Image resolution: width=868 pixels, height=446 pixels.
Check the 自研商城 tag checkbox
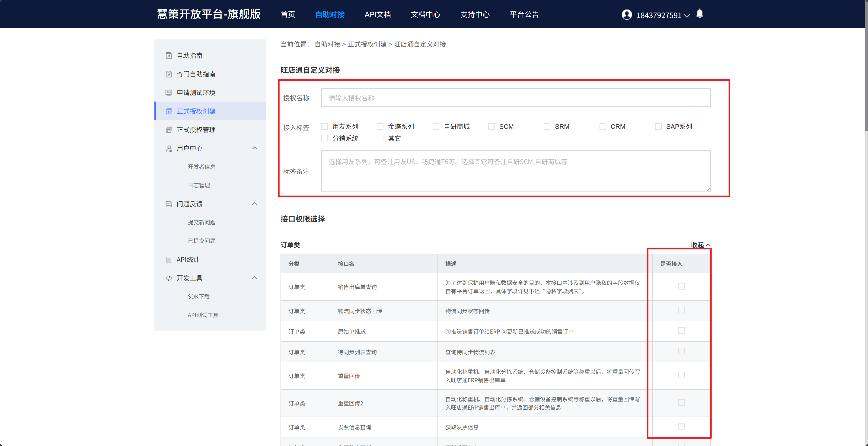[x=436, y=127]
